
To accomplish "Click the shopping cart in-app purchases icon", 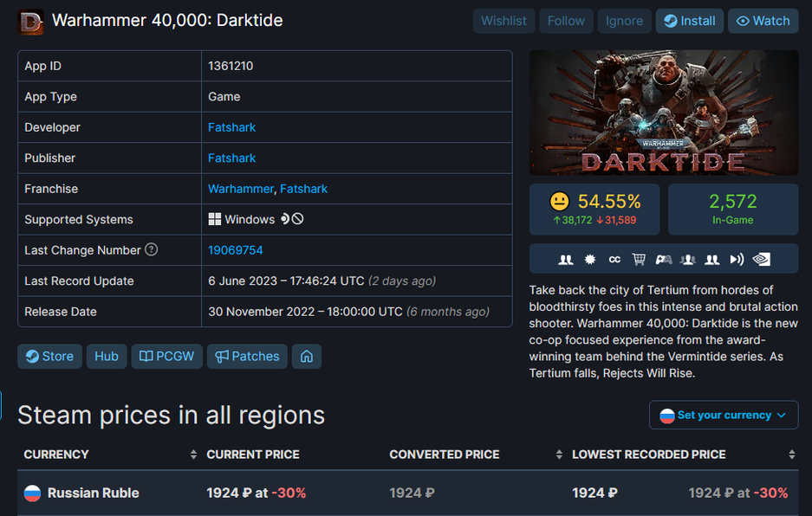I will click(639, 259).
